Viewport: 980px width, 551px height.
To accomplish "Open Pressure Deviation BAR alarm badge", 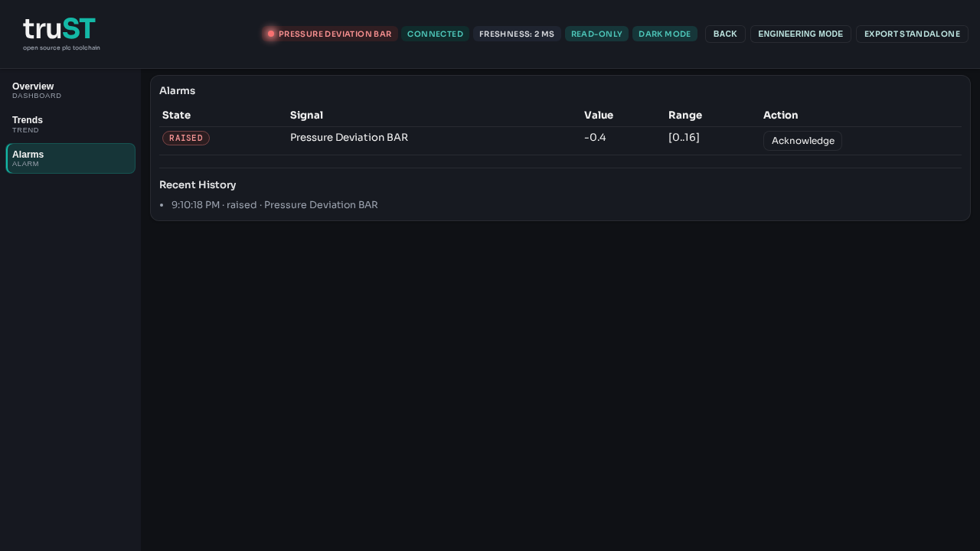I will tap(329, 34).
